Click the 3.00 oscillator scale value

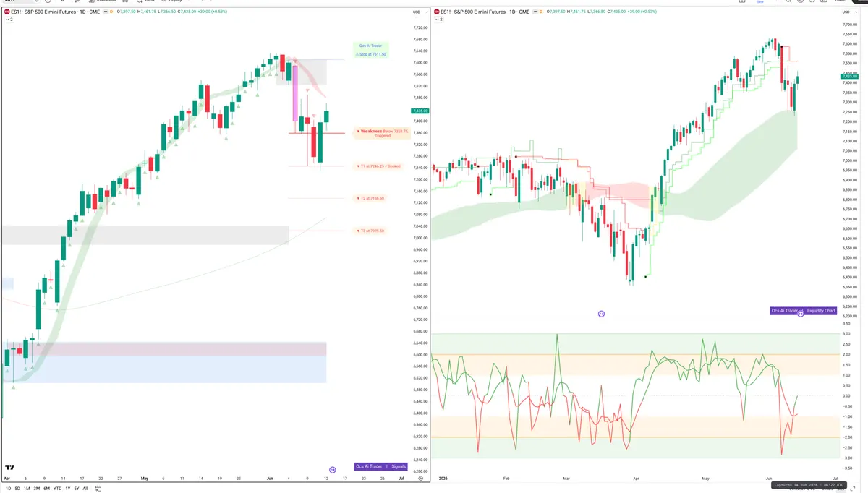(846, 334)
